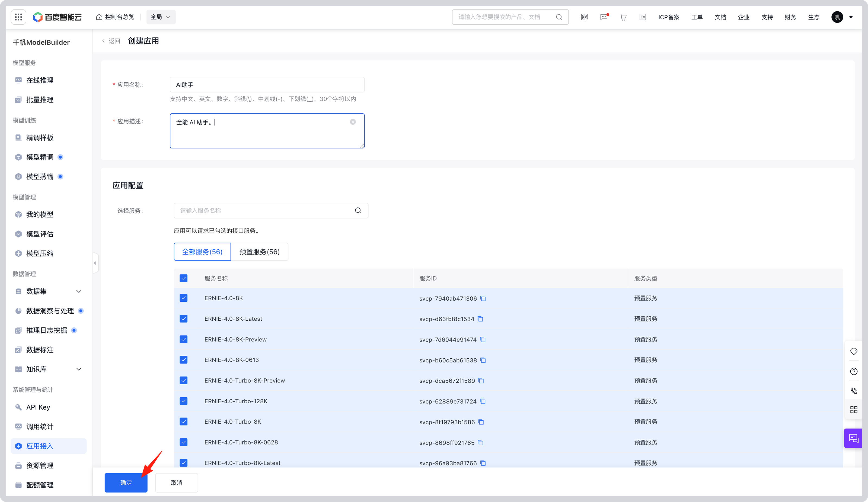Click the 取消 cancel button
The width and height of the screenshot is (868, 502).
coord(176,483)
